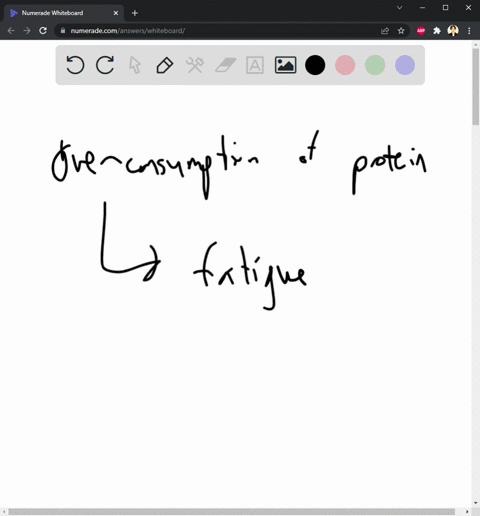Reload the Numerade whiteboard page
480x516 pixels.
[x=43, y=31]
